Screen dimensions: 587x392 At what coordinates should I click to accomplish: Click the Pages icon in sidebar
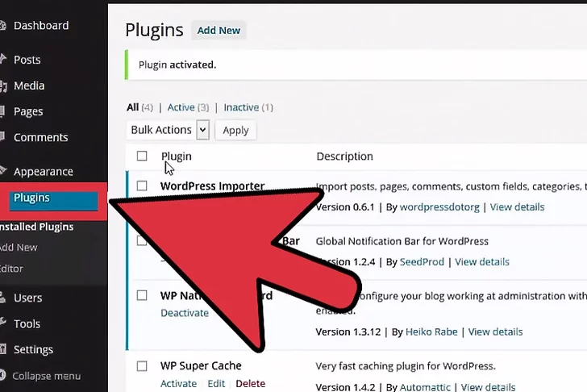pos(2,111)
